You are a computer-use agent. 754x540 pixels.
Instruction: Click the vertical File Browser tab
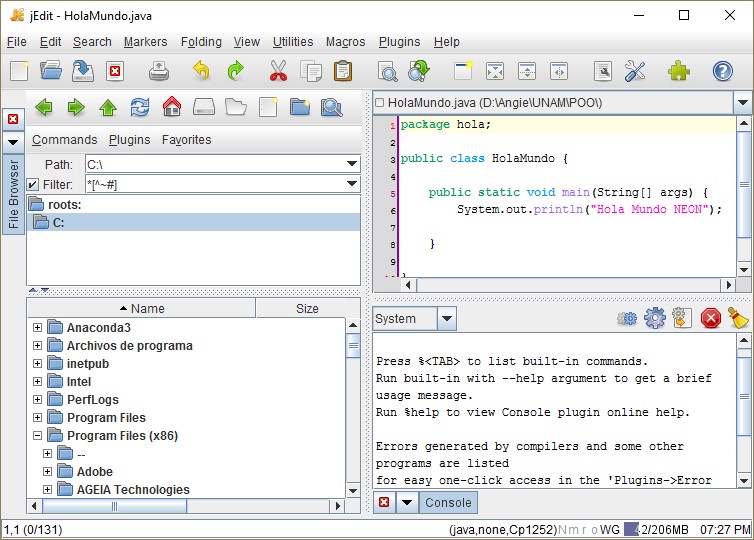(x=13, y=194)
